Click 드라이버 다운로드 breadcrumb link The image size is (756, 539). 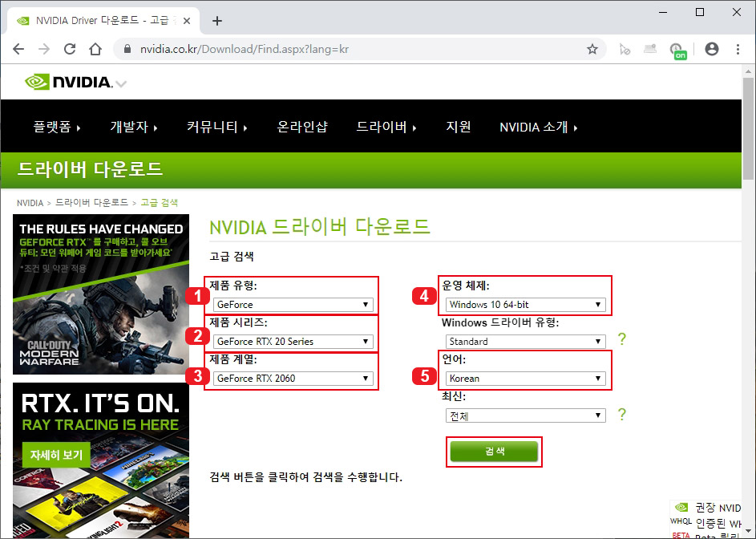click(x=91, y=203)
